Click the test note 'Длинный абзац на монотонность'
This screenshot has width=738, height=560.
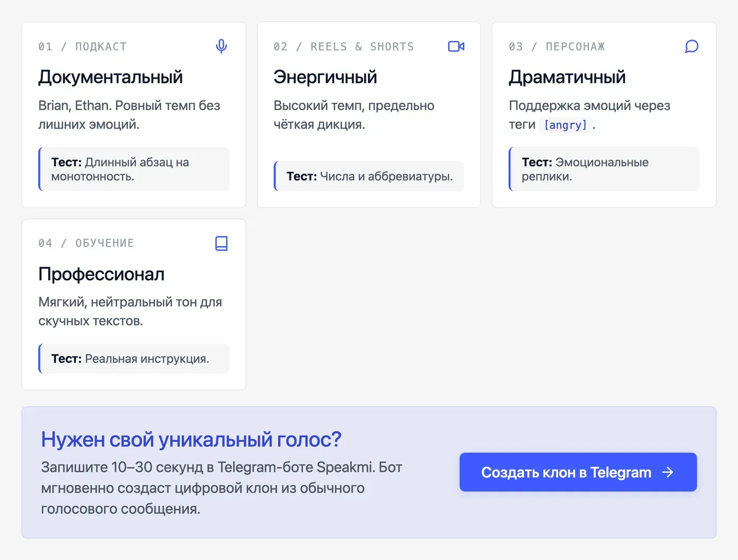pyautogui.click(x=134, y=169)
